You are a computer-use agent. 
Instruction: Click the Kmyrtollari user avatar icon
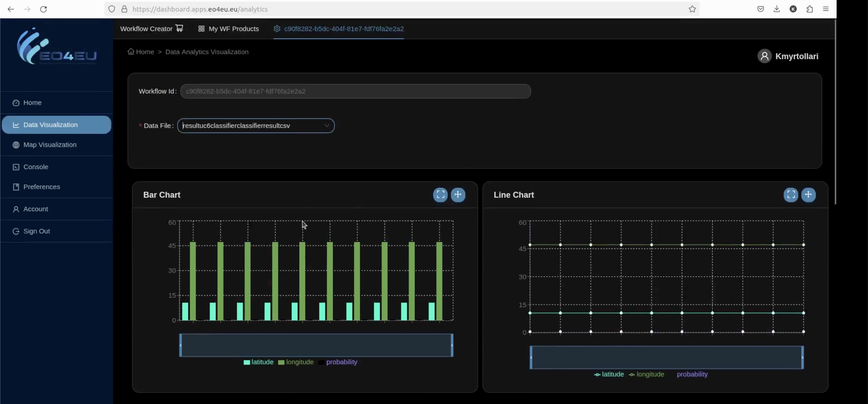click(764, 56)
